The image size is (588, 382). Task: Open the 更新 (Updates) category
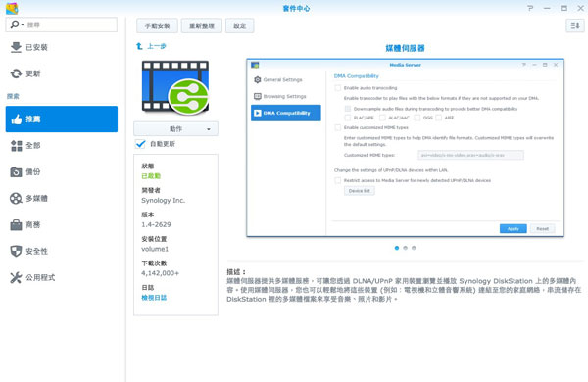tap(62, 73)
